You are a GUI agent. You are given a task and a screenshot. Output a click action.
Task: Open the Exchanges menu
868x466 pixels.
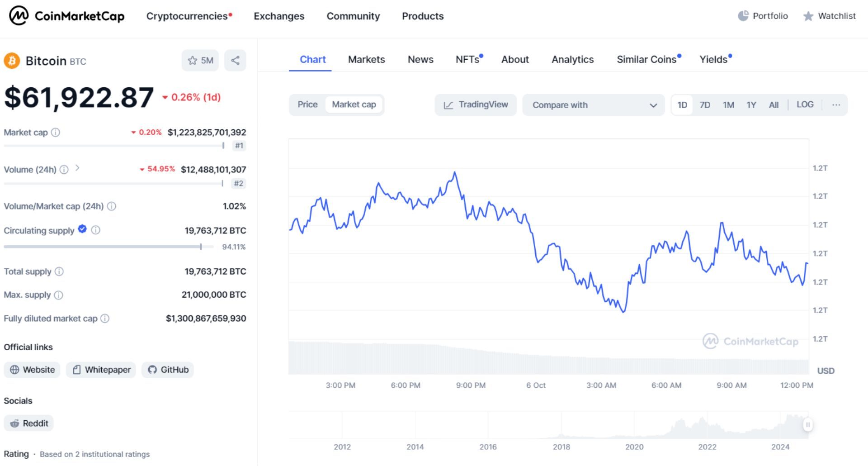point(279,16)
